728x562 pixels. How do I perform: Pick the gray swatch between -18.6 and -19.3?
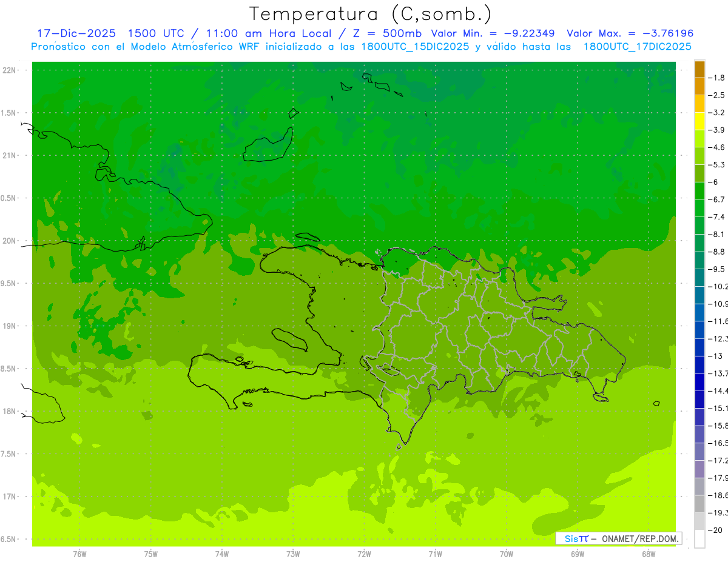pyautogui.click(x=699, y=504)
